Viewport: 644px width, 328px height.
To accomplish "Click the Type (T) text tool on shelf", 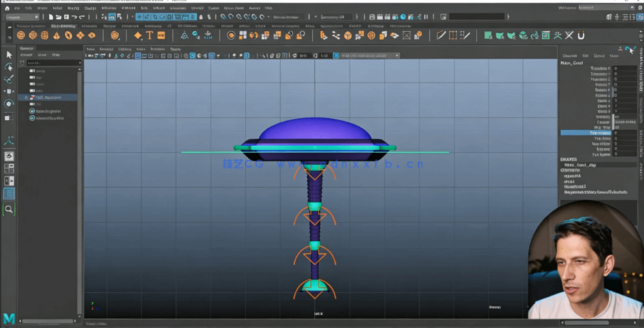I will 150,36.
